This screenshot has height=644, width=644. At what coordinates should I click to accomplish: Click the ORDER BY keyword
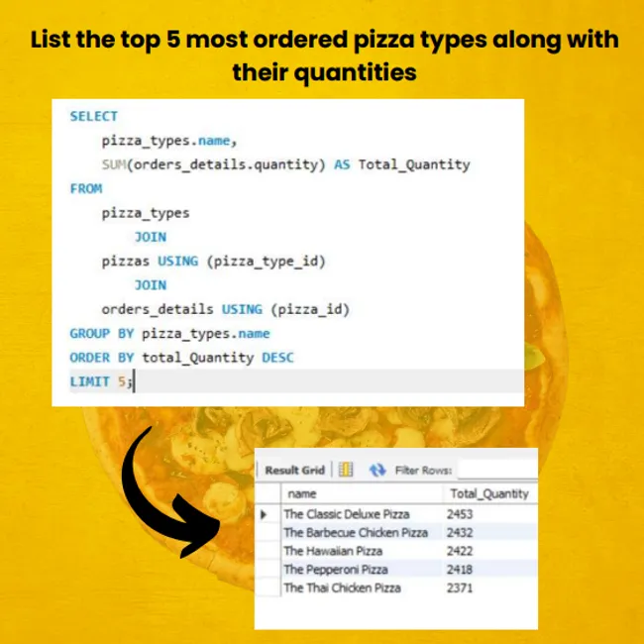(x=102, y=358)
